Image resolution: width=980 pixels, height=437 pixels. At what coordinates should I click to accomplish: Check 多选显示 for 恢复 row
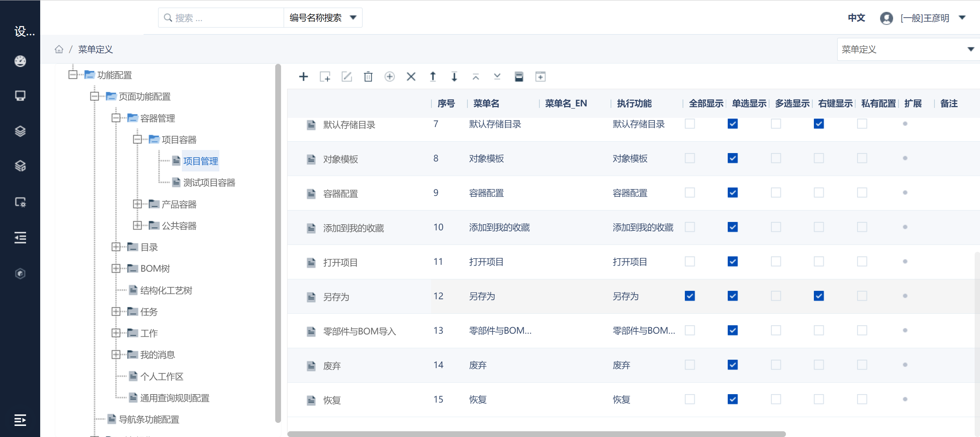coord(776,399)
